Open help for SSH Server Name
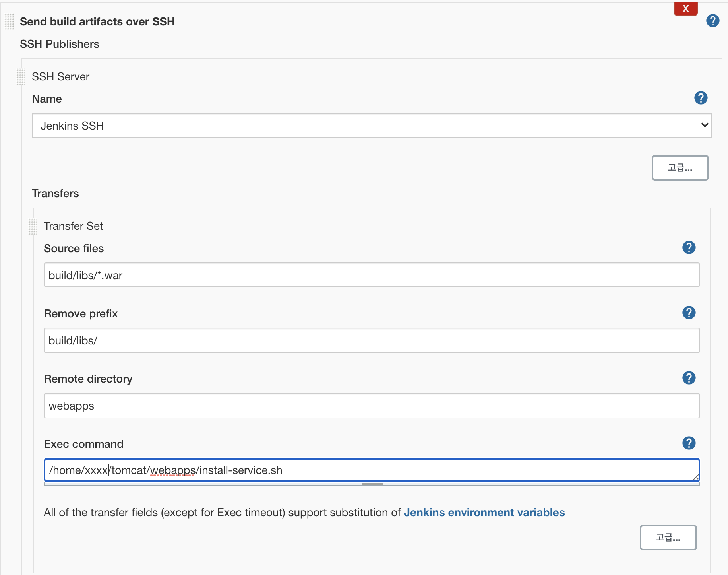Screen dimensions: 728x575 (701, 98)
